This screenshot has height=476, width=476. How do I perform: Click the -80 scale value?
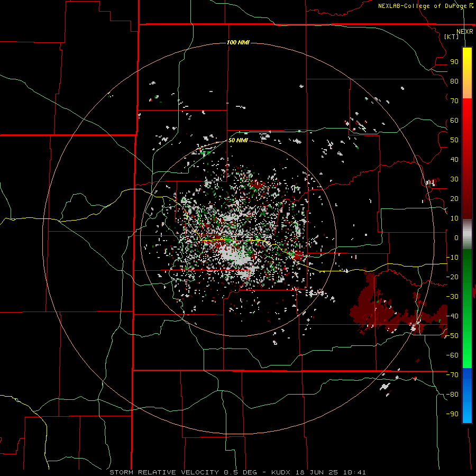[452, 395]
